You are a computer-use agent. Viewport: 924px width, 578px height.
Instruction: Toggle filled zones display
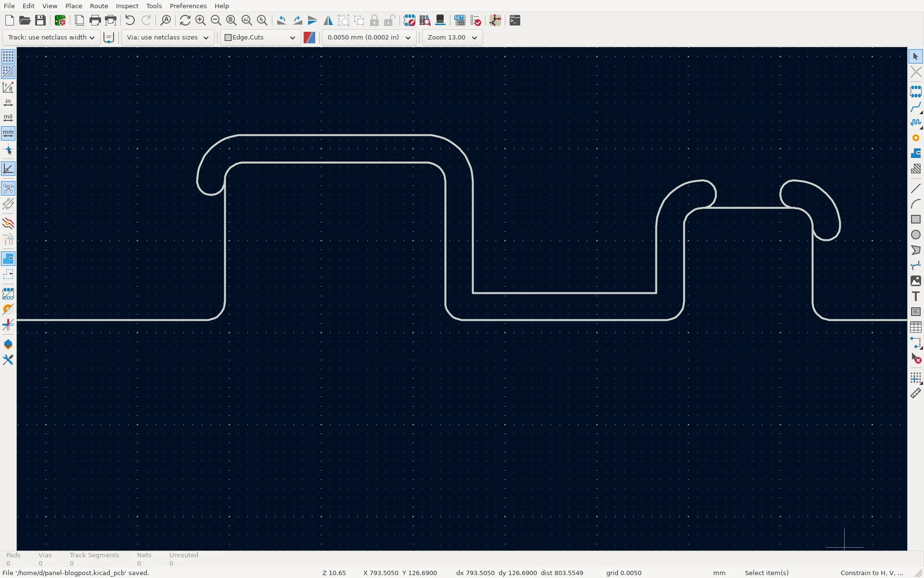pyautogui.click(x=8, y=259)
